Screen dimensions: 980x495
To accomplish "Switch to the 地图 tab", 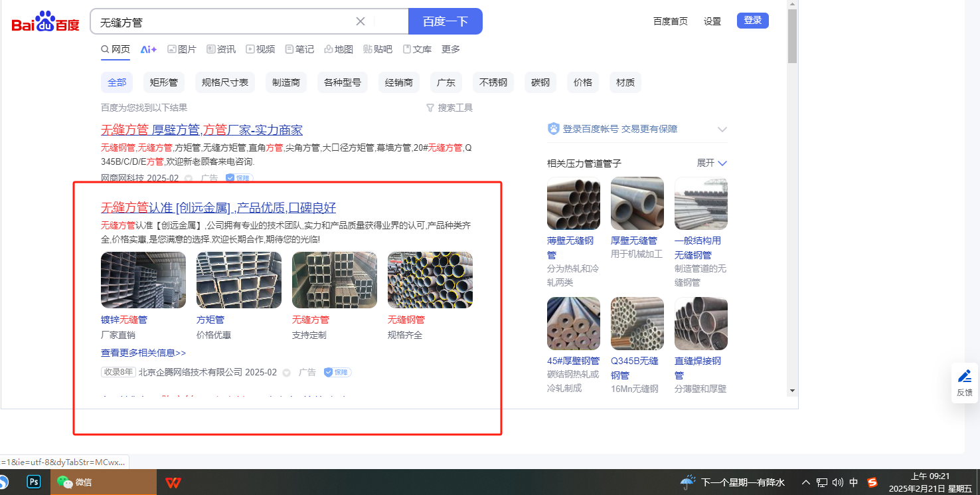I will coord(339,49).
